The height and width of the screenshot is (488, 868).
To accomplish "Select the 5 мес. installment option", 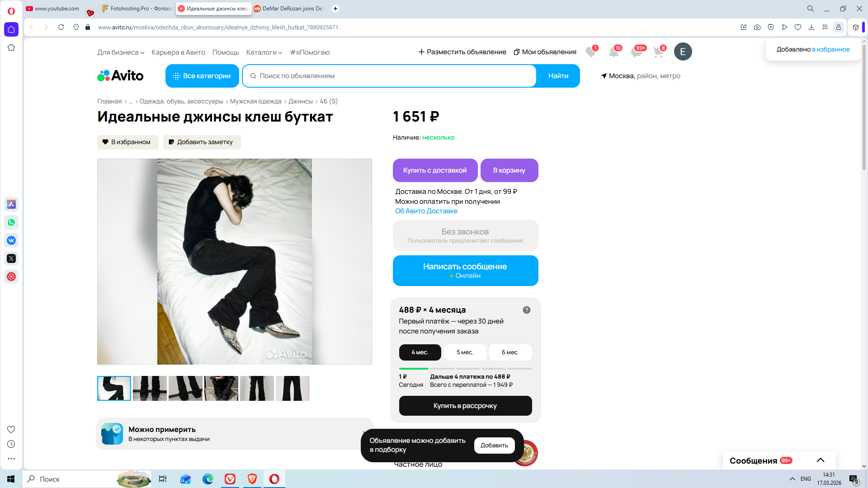I will (x=465, y=352).
